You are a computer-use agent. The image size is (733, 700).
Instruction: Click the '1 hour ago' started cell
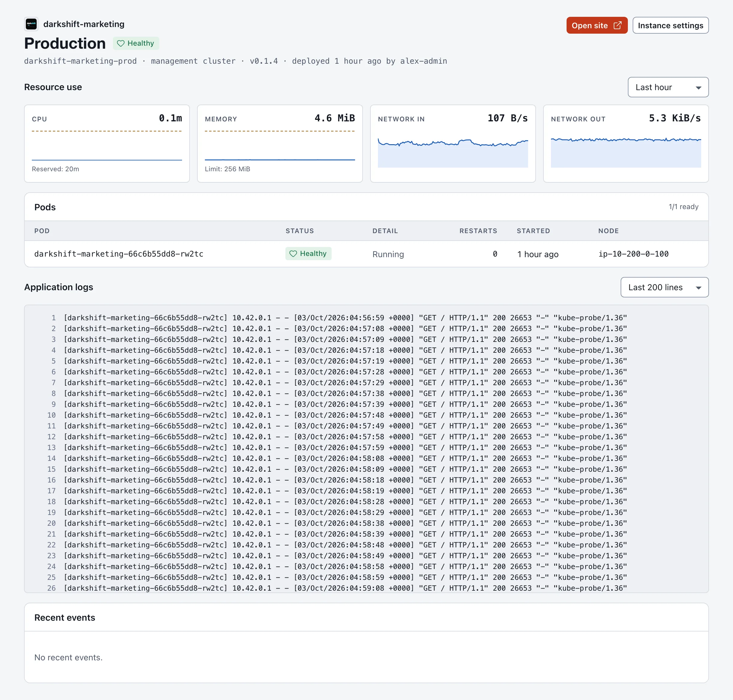point(537,254)
